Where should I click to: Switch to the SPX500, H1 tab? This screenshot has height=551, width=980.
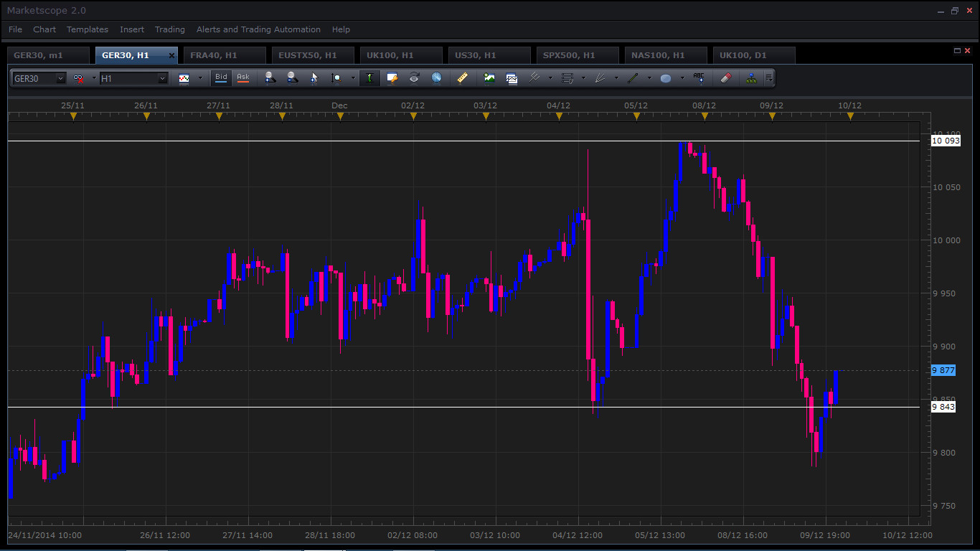coord(578,55)
